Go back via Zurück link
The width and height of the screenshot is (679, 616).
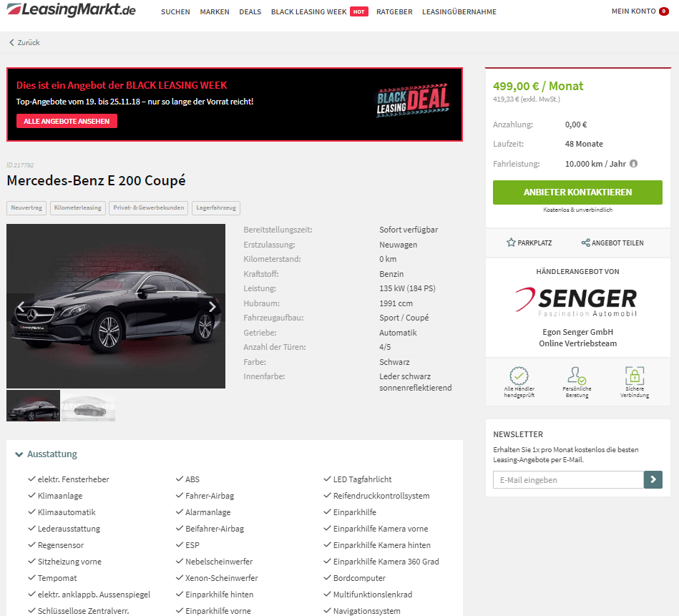click(24, 42)
